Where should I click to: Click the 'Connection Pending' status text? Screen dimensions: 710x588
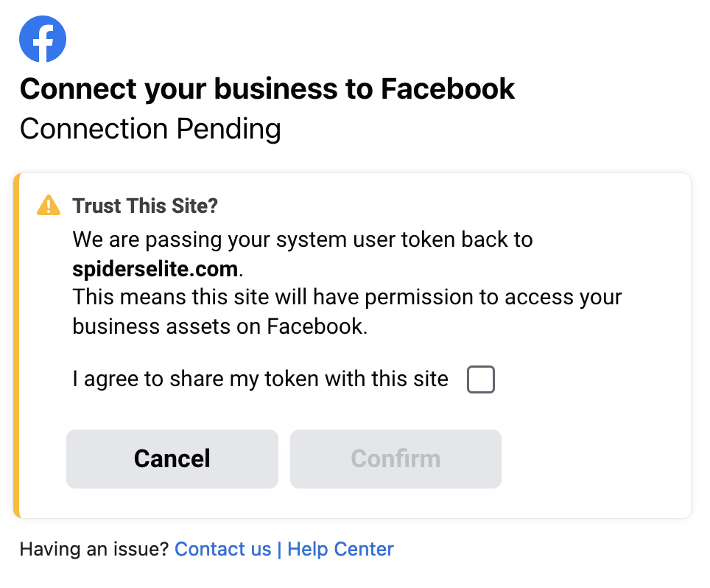pyautogui.click(x=150, y=129)
